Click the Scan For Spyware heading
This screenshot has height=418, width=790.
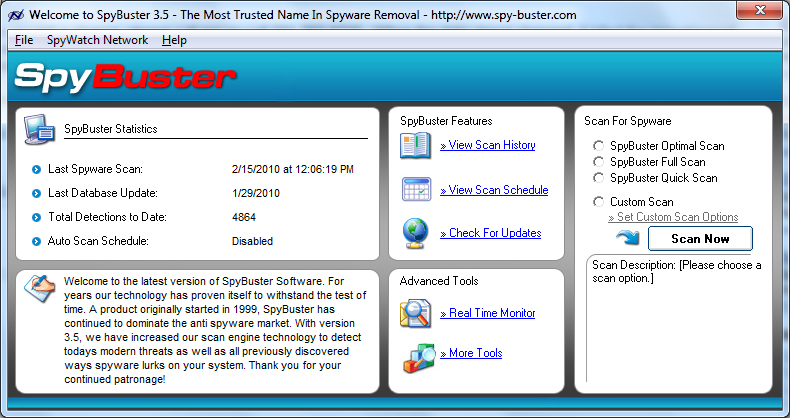[628, 121]
